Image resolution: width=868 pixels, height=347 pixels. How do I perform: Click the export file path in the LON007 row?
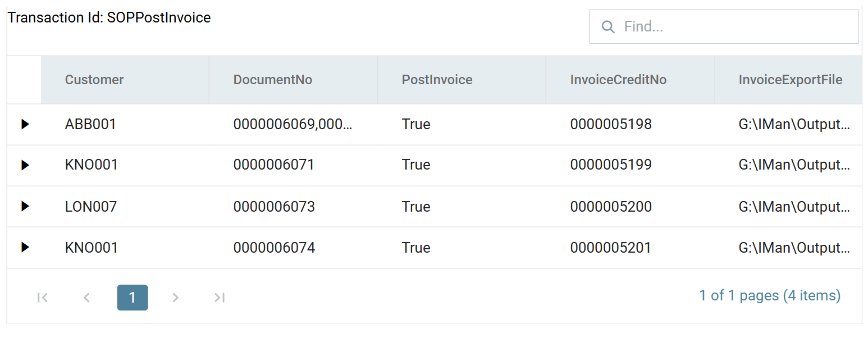tap(794, 207)
